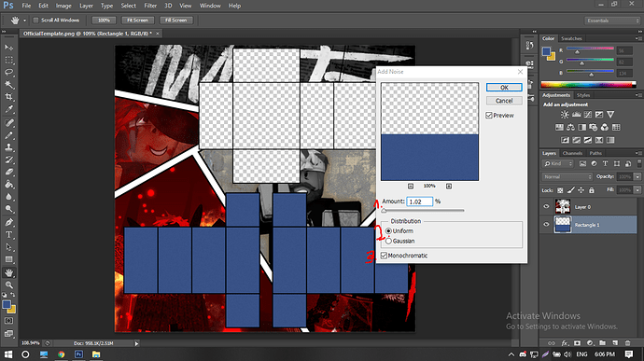This screenshot has width=644, height=361.
Task: Select the Lasso tool
Action: 8,72
